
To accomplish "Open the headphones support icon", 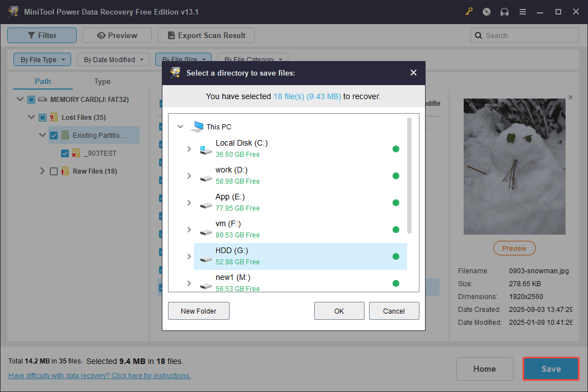I will [505, 12].
